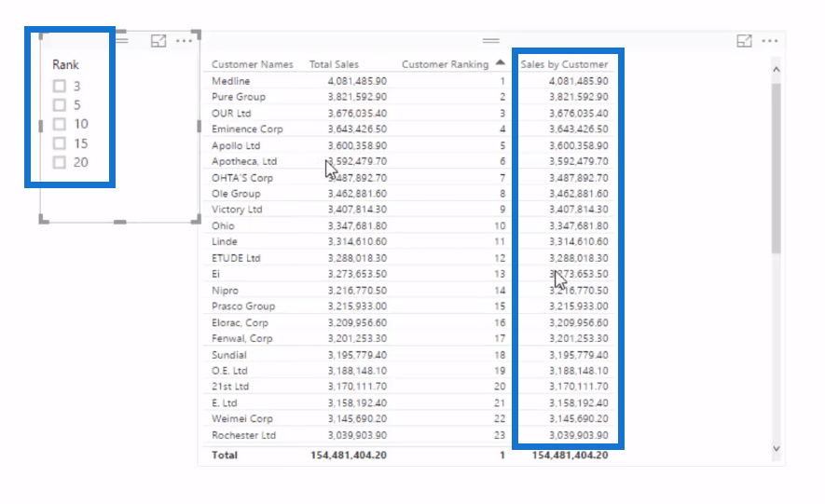Select the Nipro customer name
Screen dimensions: 825x504
(225, 290)
